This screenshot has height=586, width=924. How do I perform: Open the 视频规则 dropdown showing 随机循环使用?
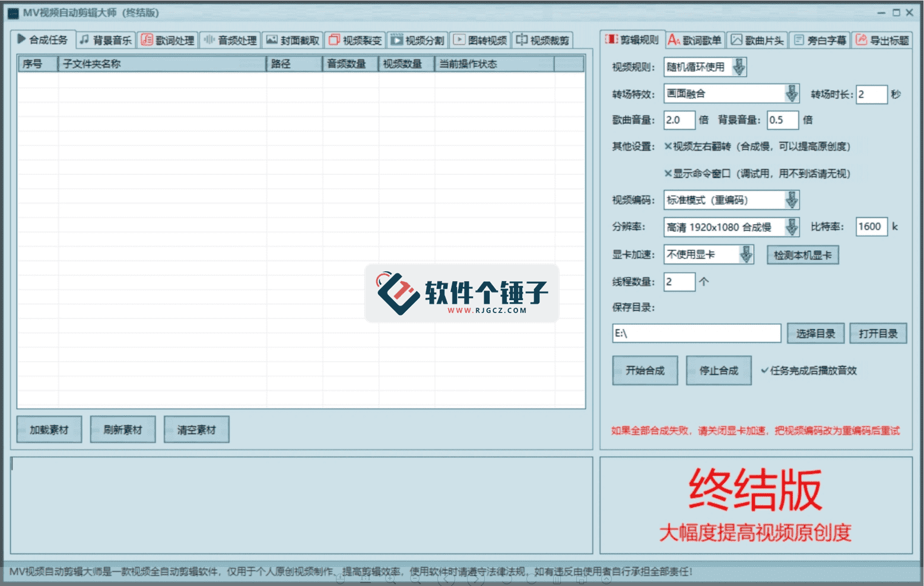(705, 67)
